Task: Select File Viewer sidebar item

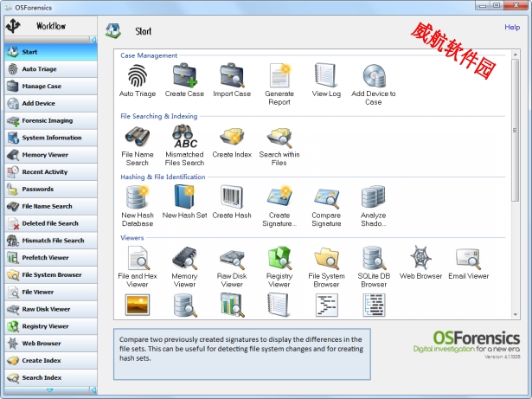Action: coord(51,292)
